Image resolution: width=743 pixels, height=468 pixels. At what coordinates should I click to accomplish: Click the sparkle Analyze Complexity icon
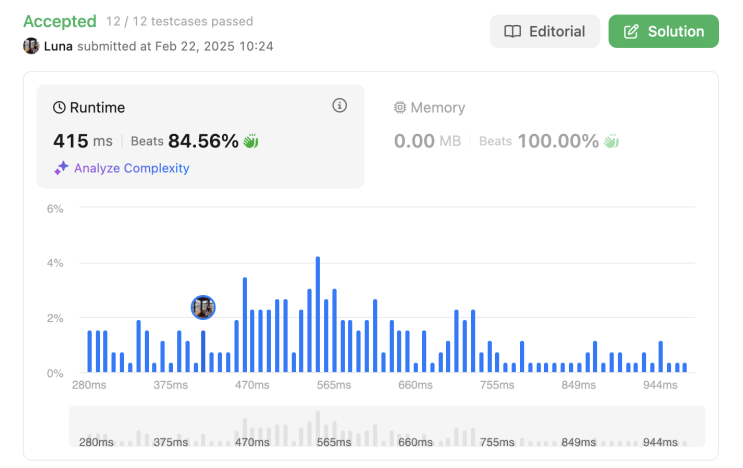[61, 168]
